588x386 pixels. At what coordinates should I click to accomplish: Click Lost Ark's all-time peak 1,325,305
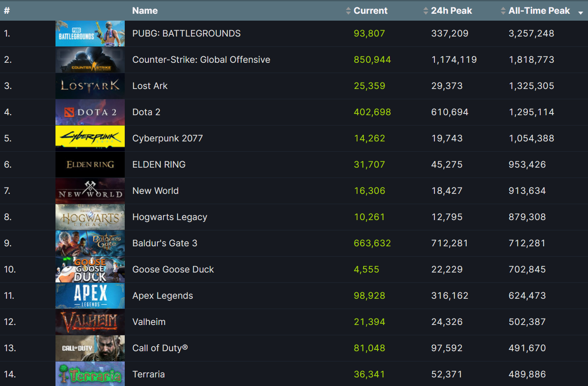(531, 86)
